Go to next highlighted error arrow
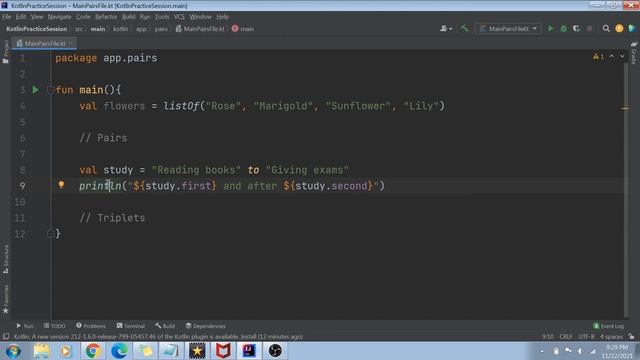The image size is (640, 360). click(622, 56)
